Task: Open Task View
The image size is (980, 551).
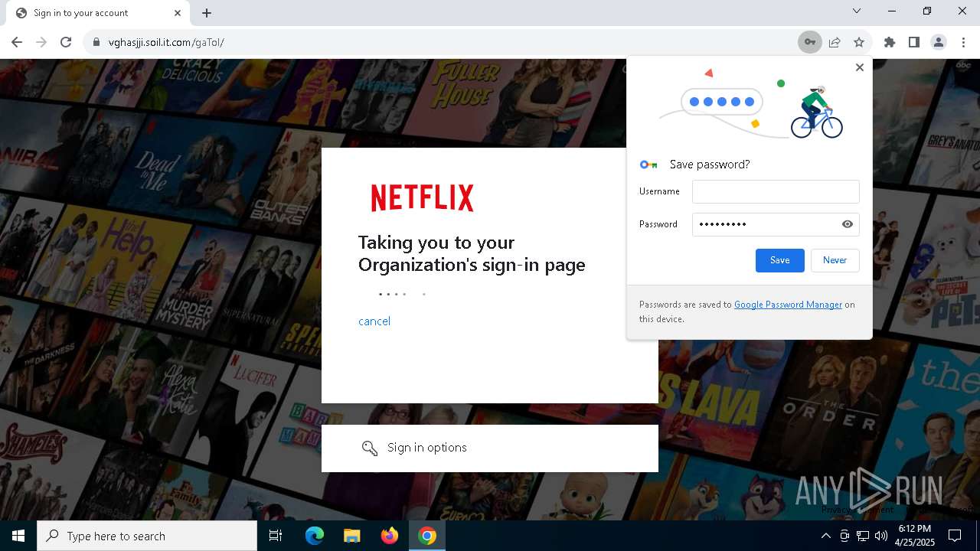Action: pyautogui.click(x=276, y=536)
